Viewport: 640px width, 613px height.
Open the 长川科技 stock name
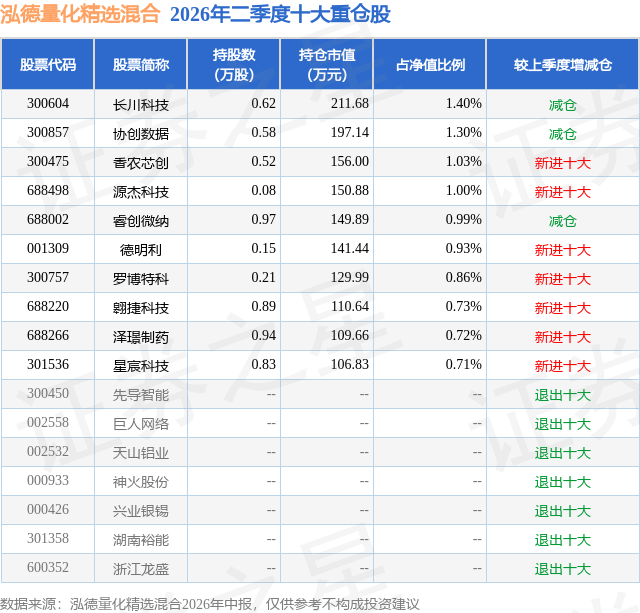pos(141,105)
